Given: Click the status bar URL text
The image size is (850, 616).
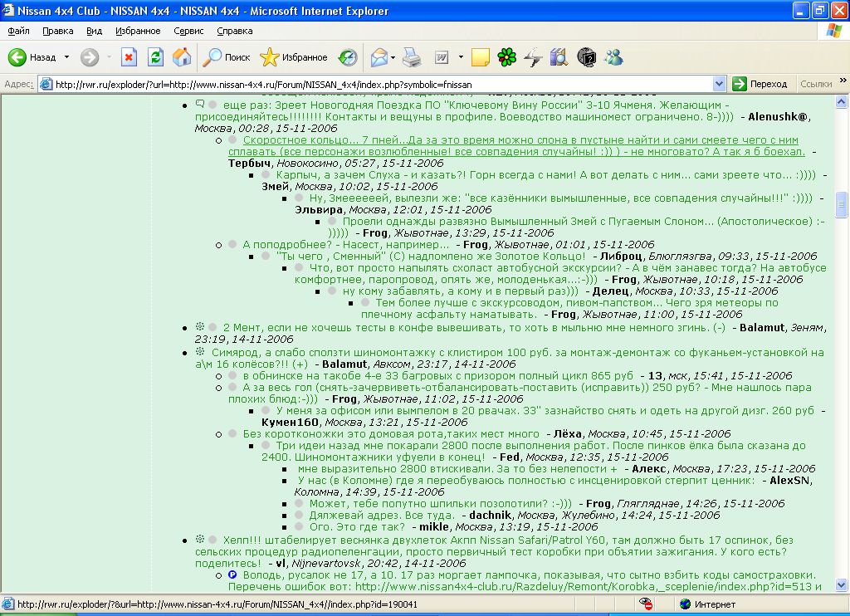Looking at the screenshot, I should 217,604.
